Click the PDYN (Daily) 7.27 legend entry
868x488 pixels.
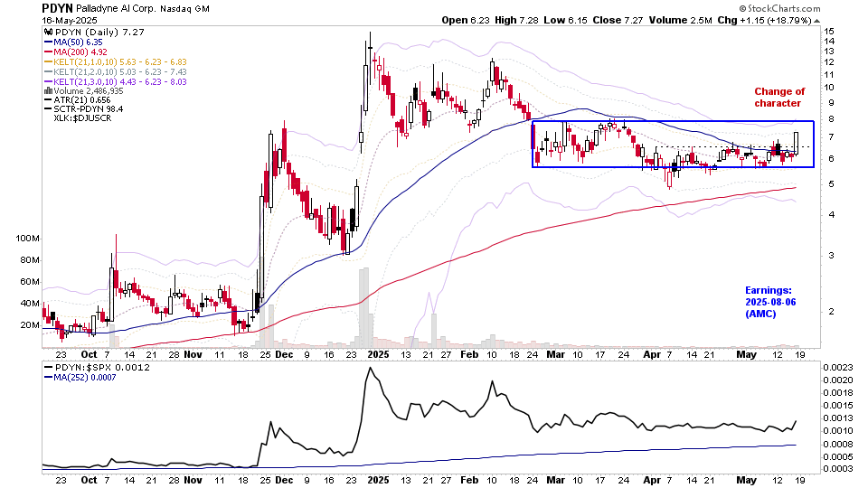tap(94, 33)
